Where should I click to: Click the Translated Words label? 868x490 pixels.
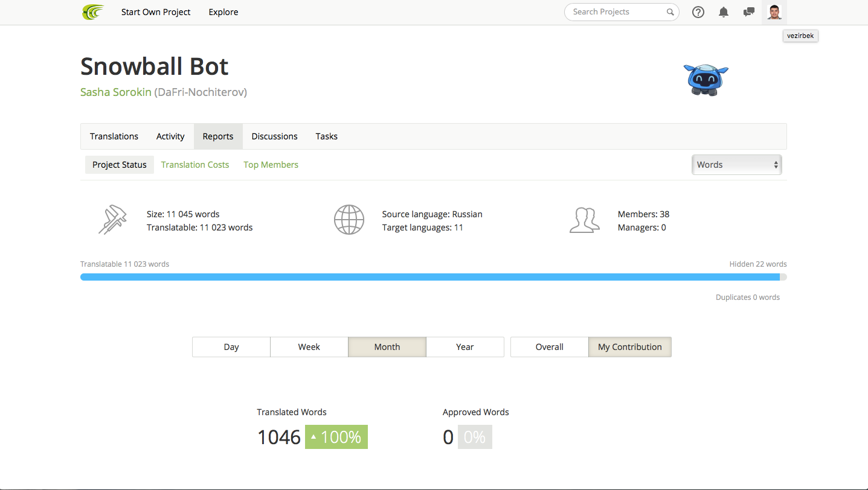point(292,412)
